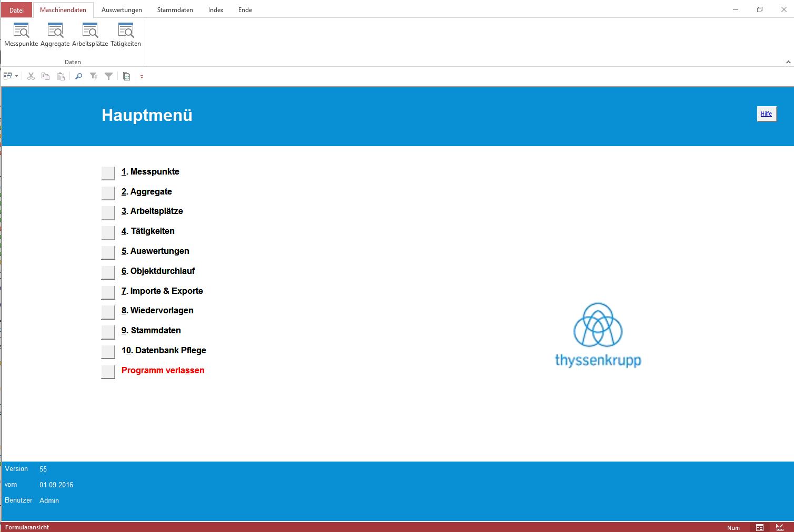The image size is (794, 532).
Task: Select the Maschinendaten ribbon tab
Action: click(x=63, y=10)
